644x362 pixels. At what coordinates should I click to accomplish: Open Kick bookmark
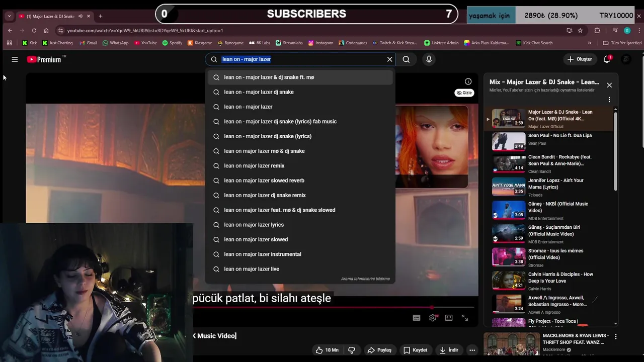30,43
